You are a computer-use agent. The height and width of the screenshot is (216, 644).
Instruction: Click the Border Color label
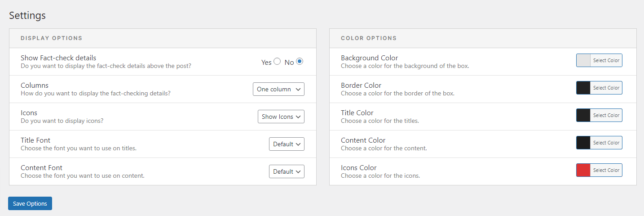pyautogui.click(x=361, y=85)
